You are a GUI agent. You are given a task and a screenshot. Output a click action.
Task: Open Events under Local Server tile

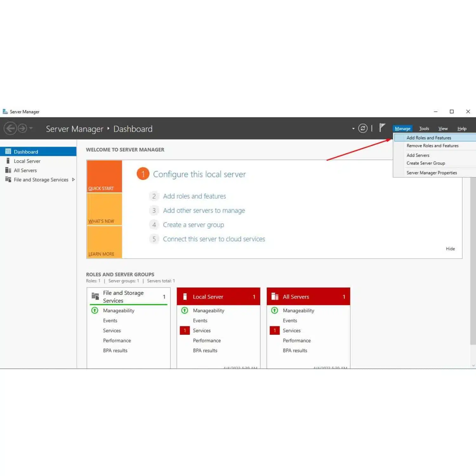point(200,321)
